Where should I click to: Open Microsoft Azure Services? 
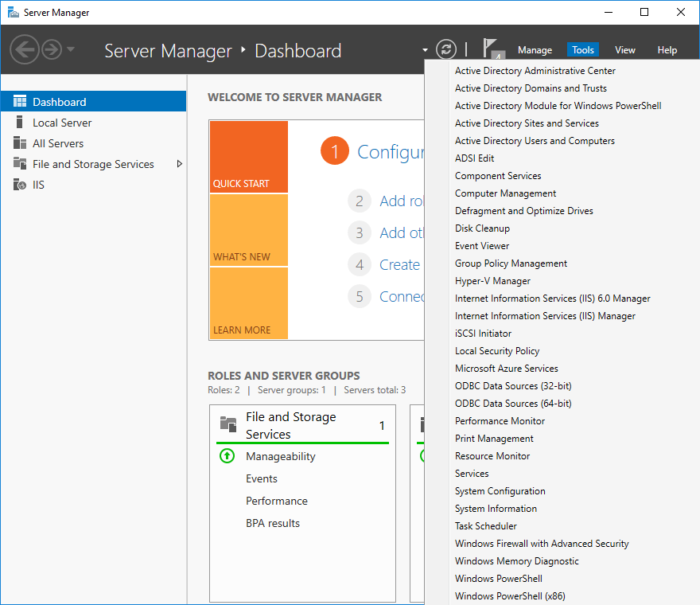[x=506, y=369]
